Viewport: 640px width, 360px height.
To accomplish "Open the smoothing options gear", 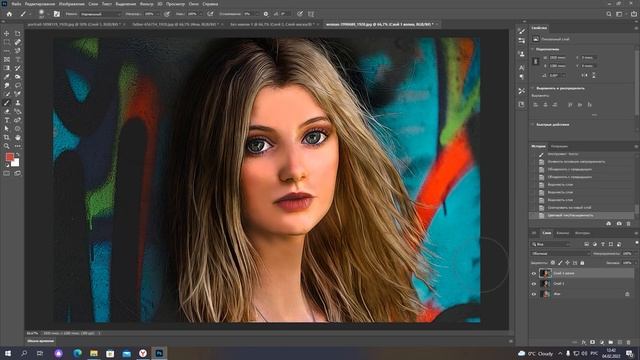I will coord(266,14).
